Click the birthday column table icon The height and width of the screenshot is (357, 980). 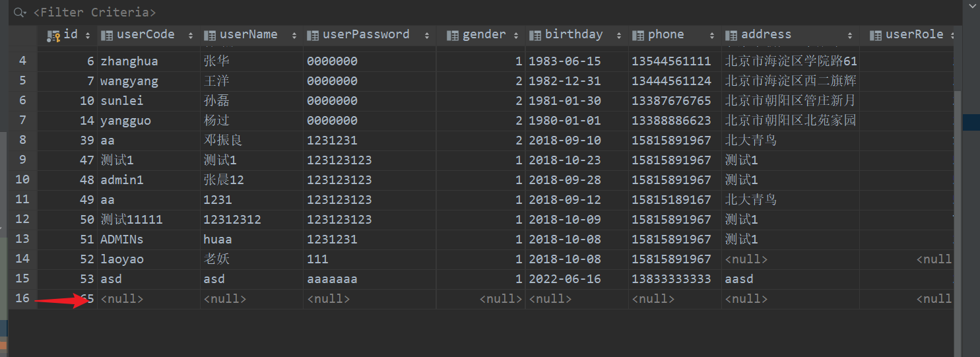[535, 36]
